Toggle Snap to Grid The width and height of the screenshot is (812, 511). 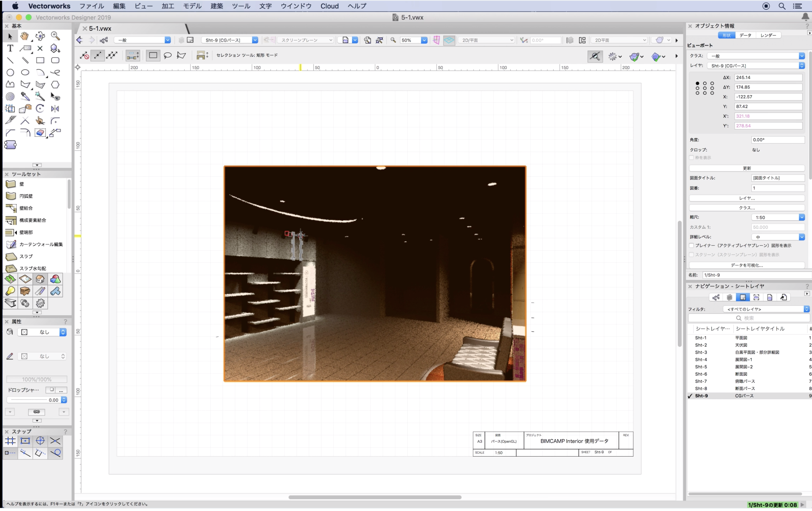coord(10,441)
